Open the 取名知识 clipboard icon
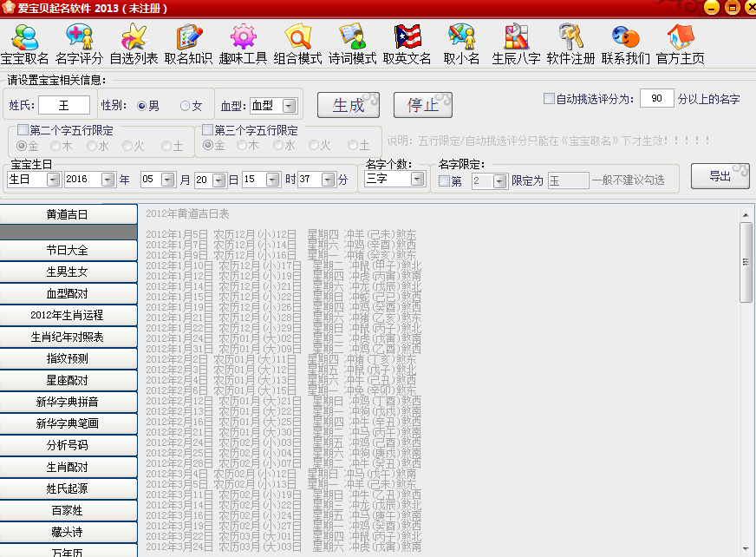Image resolution: width=756 pixels, height=557 pixels. [x=188, y=44]
